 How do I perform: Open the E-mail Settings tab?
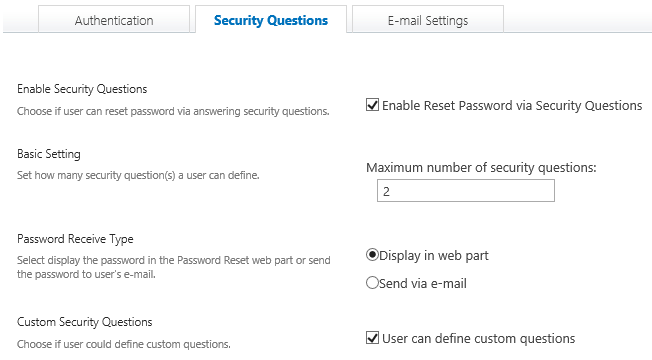point(428,20)
